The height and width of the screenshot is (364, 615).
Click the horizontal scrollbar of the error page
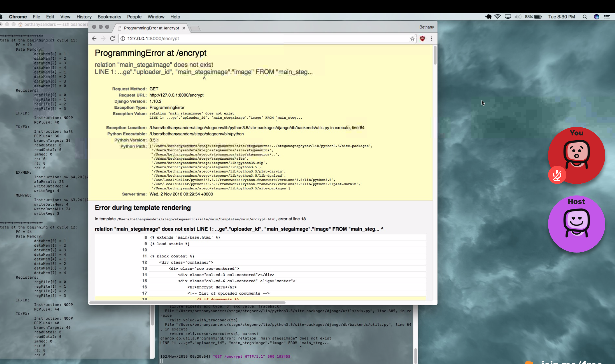[x=187, y=303]
